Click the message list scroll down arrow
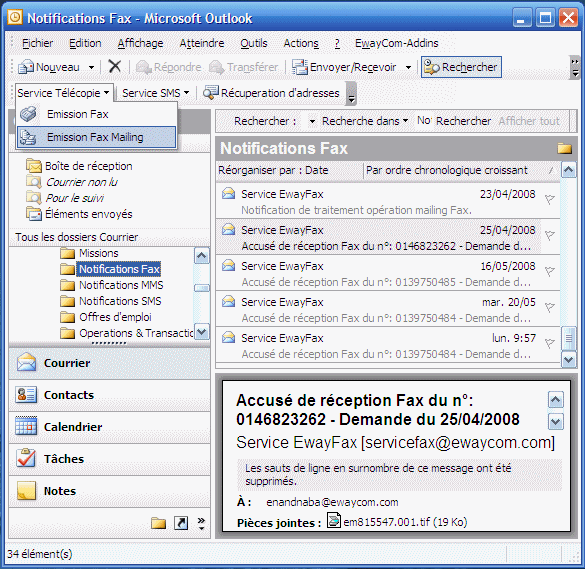585x569 pixels. click(x=569, y=360)
